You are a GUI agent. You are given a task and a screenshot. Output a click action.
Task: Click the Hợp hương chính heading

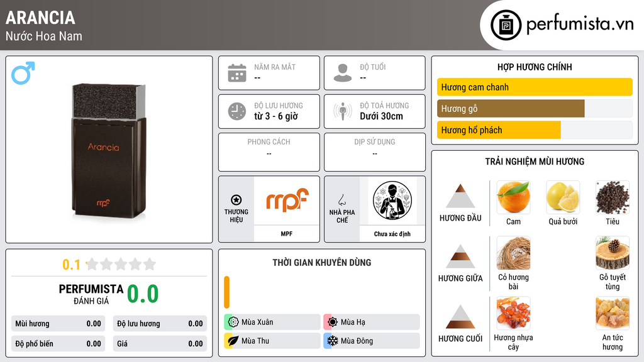tap(535, 67)
